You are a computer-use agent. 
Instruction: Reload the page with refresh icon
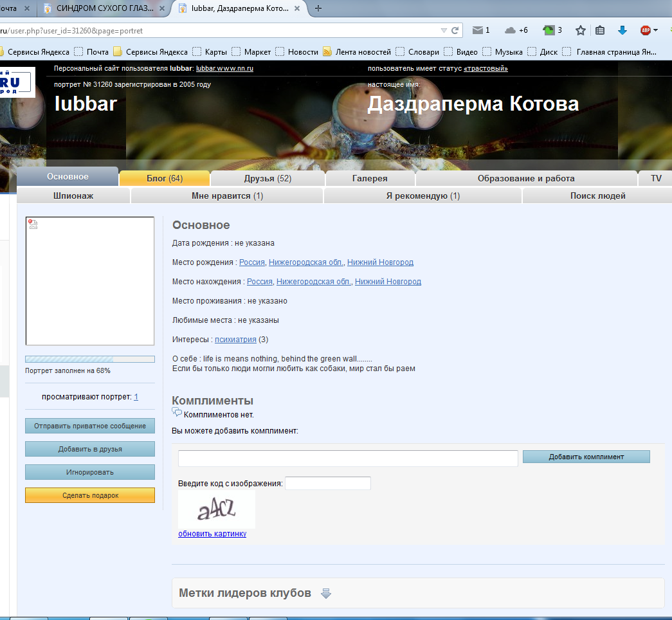455,30
